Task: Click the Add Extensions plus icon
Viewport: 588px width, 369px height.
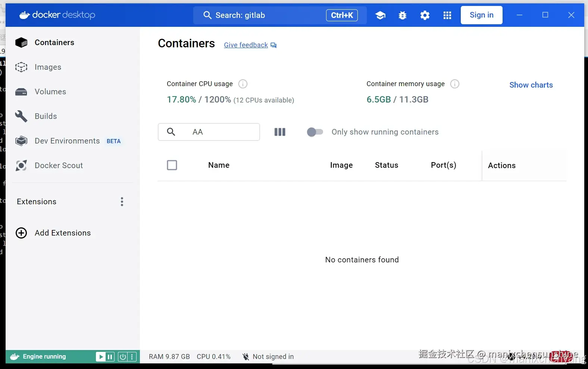Action: click(21, 233)
